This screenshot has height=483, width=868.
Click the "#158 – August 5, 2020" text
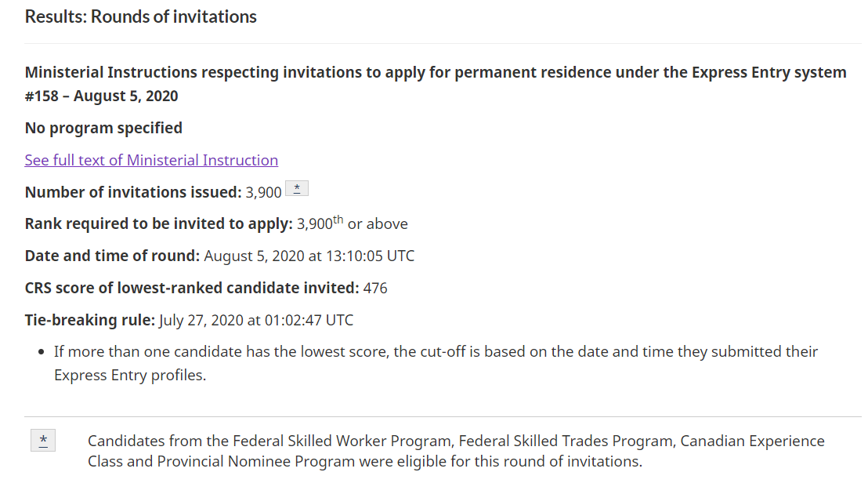pyautogui.click(x=102, y=96)
